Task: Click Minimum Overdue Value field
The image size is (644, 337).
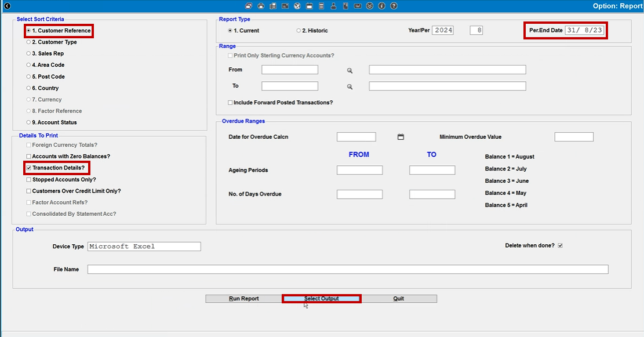Action: (574, 137)
